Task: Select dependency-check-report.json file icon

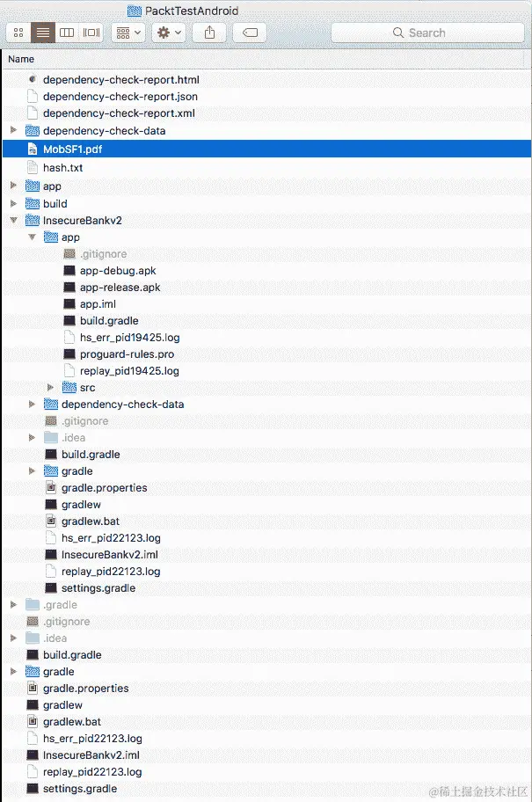Action: (x=33, y=96)
